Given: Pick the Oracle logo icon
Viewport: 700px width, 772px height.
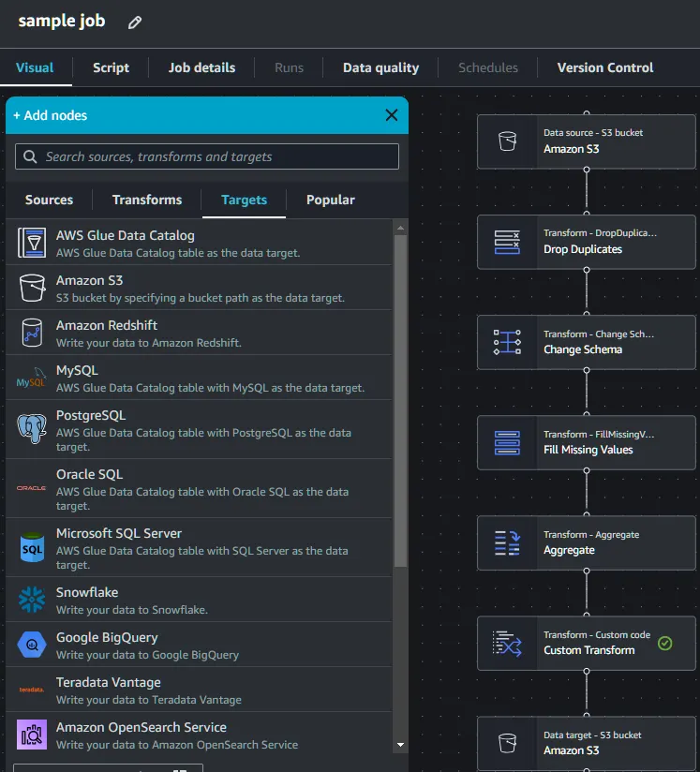Looking at the screenshot, I should [32, 488].
